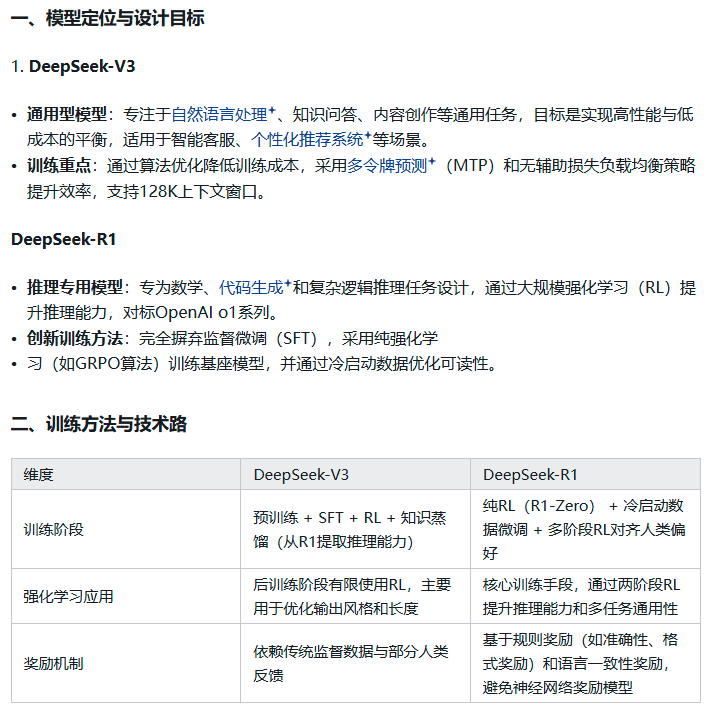Click the 强化学习应用 row label
This screenshot has height=714, width=714.
point(68,596)
